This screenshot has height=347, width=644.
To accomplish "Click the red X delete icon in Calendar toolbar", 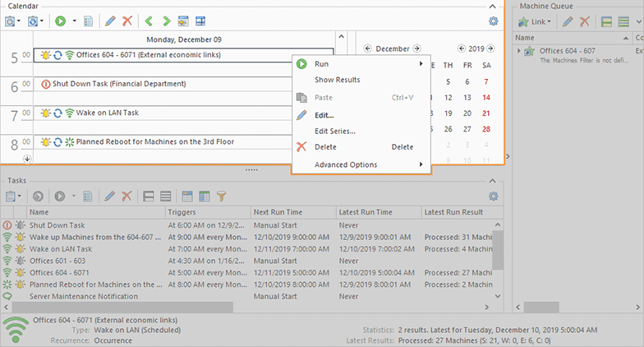I will (x=126, y=21).
